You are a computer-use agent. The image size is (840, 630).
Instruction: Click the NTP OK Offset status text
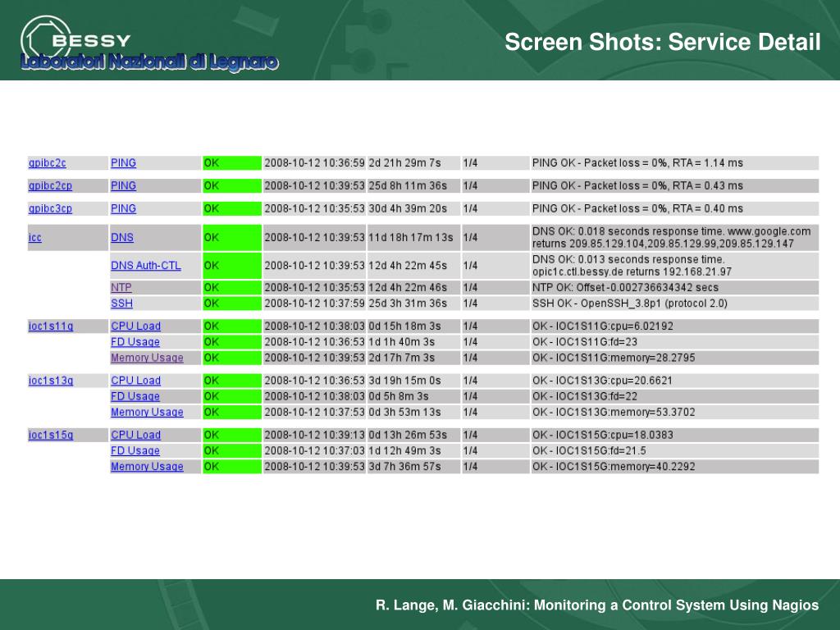click(625, 288)
